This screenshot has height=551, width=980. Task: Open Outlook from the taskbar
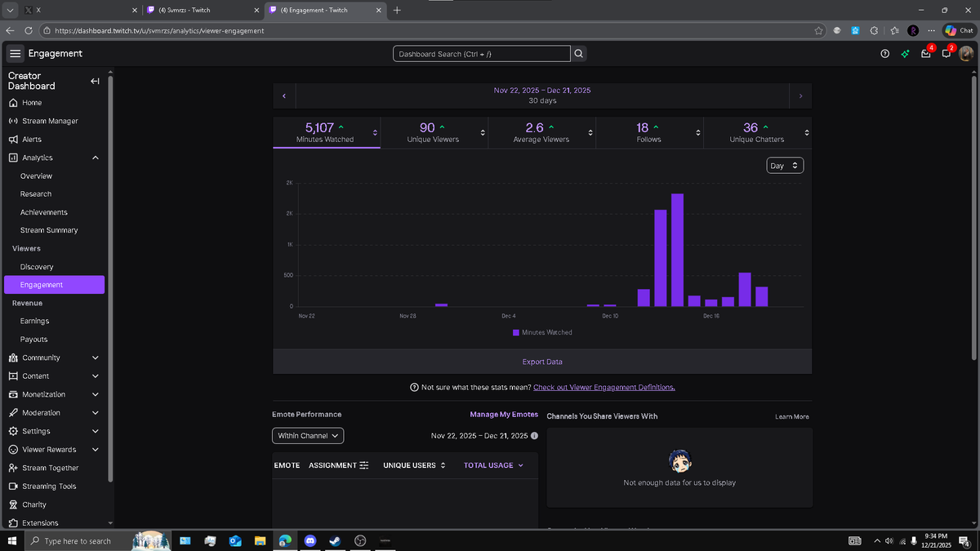click(x=235, y=541)
